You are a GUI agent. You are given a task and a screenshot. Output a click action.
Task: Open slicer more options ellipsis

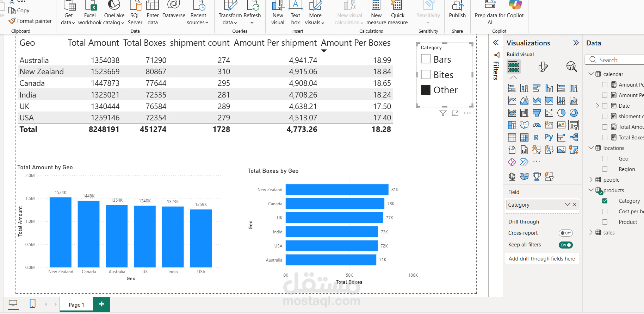click(467, 113)
